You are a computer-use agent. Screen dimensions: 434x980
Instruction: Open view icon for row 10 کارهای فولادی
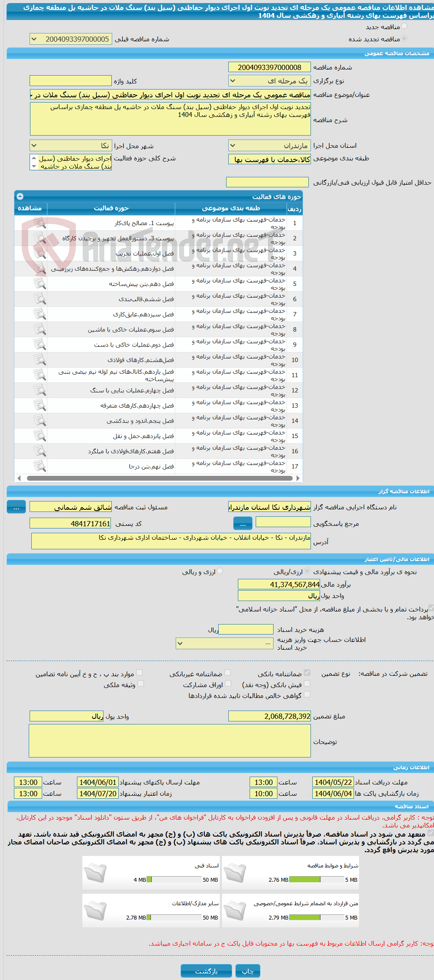pyautogui.click(x=40, y=360)
